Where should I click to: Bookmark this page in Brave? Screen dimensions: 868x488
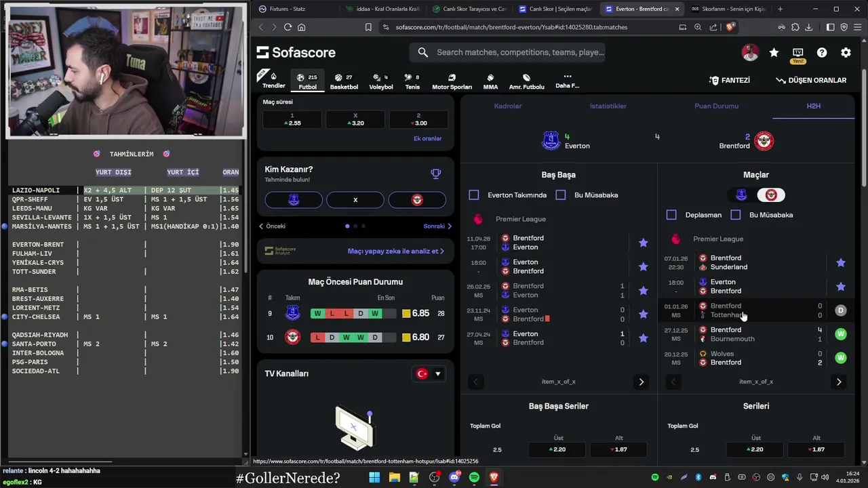(x=368, y=27)
